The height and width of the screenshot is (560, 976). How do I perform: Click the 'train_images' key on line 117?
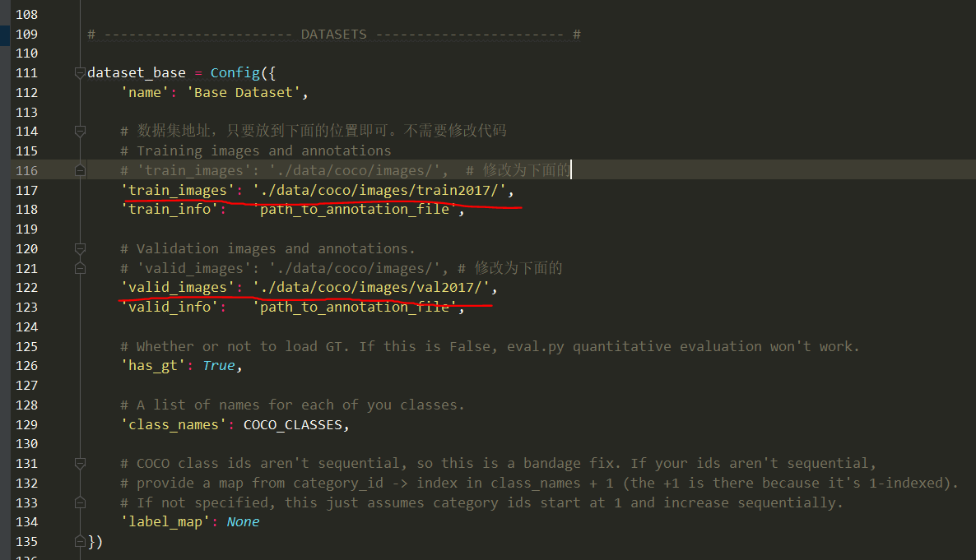coord(178,191)
